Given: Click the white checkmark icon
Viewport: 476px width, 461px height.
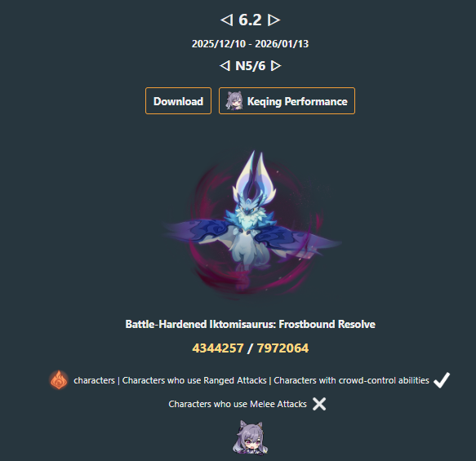Looking at the screenshot, I should coord(442,380).
